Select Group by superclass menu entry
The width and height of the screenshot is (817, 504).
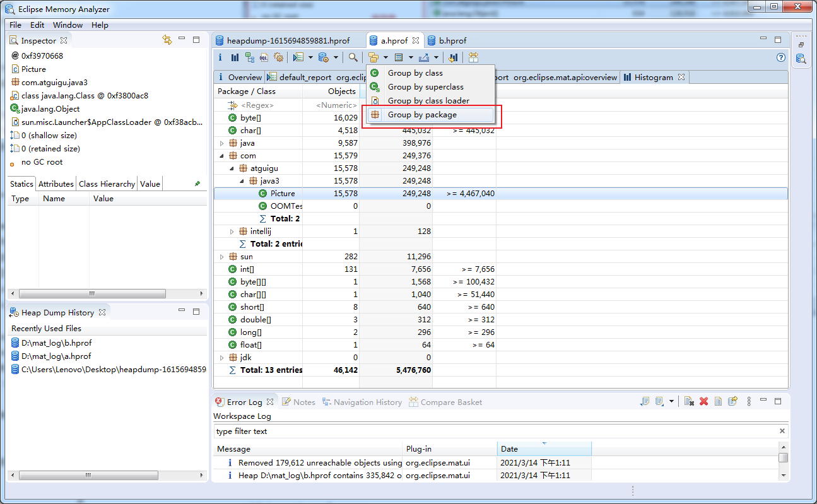click(430, 87)
